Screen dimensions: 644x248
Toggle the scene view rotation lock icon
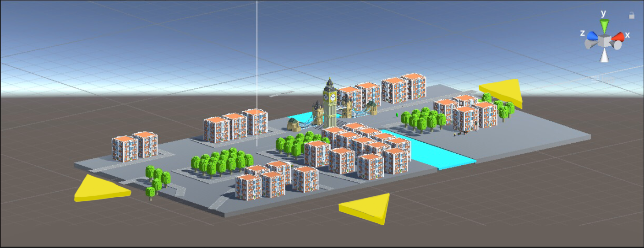(x=632, y=15)
